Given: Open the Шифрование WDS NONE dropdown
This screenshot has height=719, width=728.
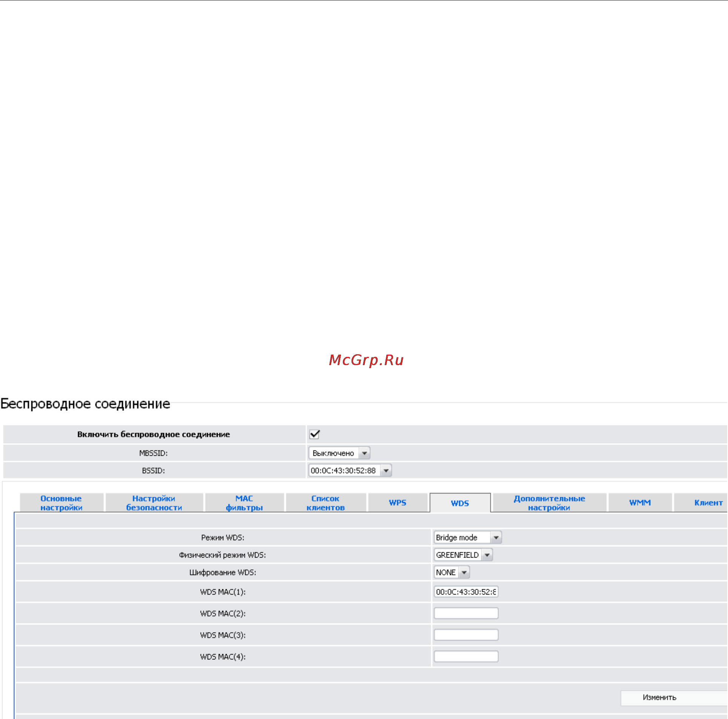Looking at the screenshot, I should click(x=452, y=572).
